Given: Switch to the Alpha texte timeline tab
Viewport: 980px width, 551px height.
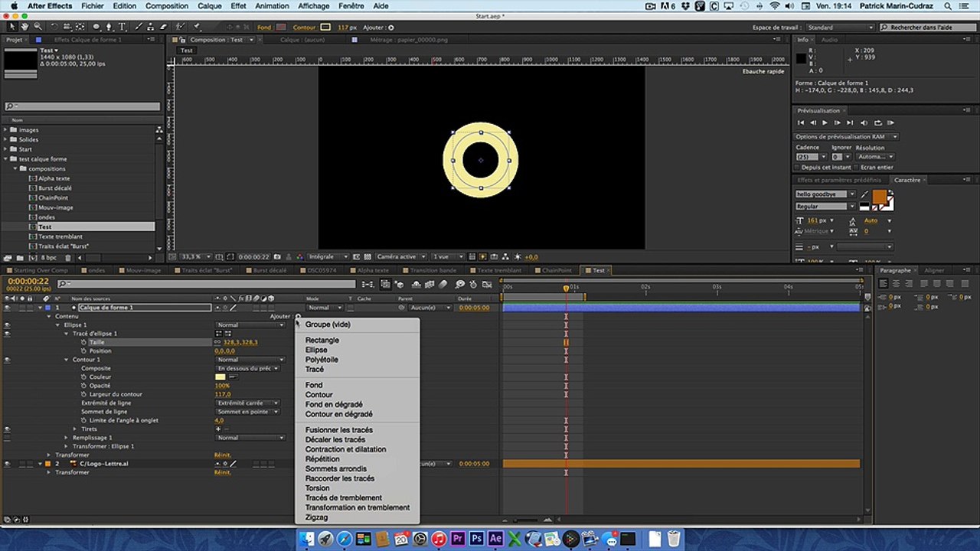Looking at the screenshot, I should (x=372, y=270).
